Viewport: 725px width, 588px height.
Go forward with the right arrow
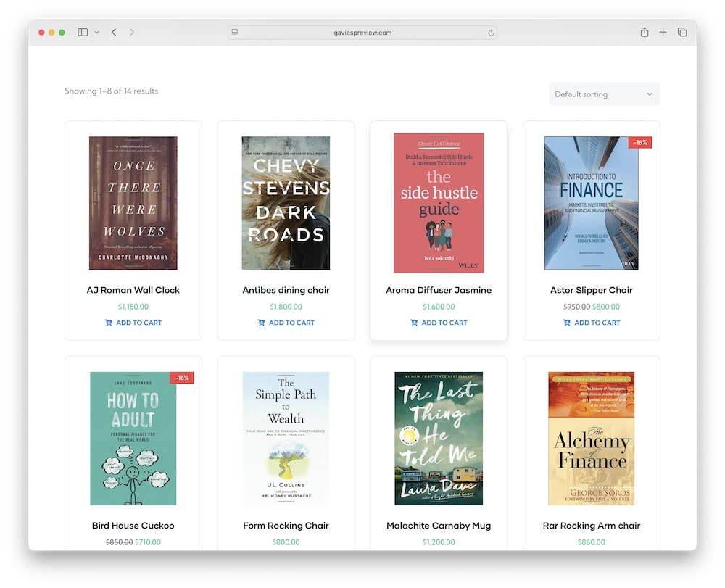click(x=132, y=33)
